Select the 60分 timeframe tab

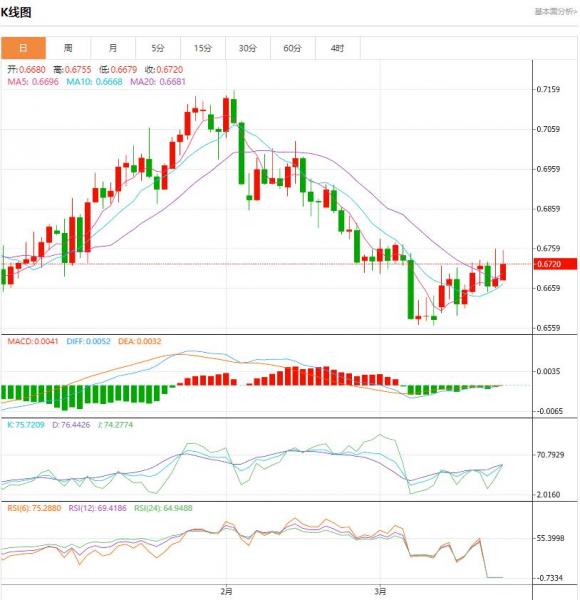(x=292, y=48)
